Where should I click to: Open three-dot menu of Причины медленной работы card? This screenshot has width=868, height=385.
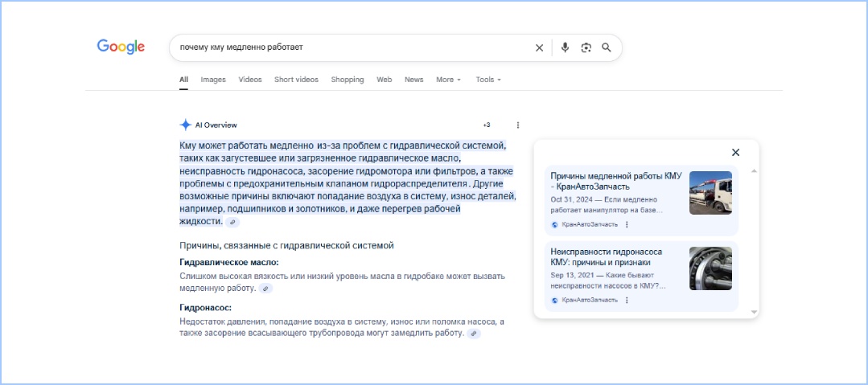point(627,224)
